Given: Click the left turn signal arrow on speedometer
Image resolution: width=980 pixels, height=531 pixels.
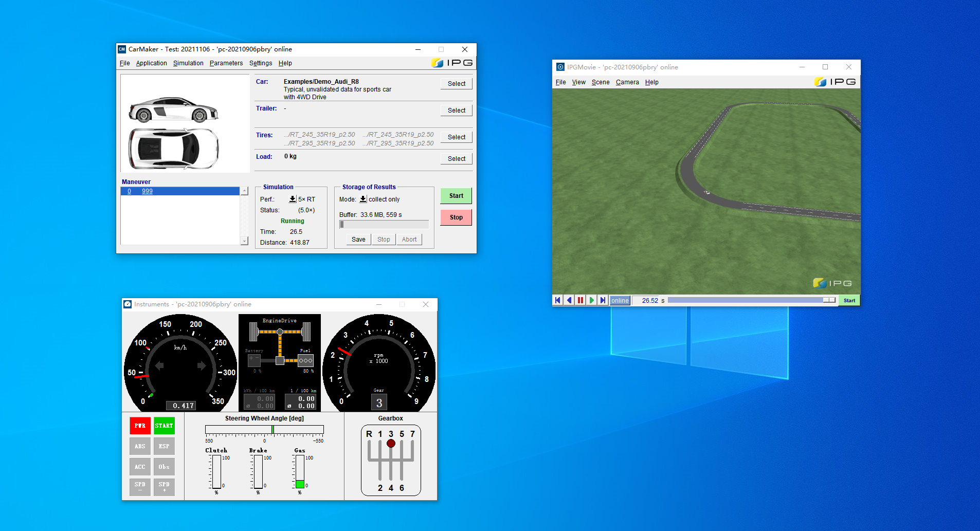Looking at the screenshot, I should 159,365.
